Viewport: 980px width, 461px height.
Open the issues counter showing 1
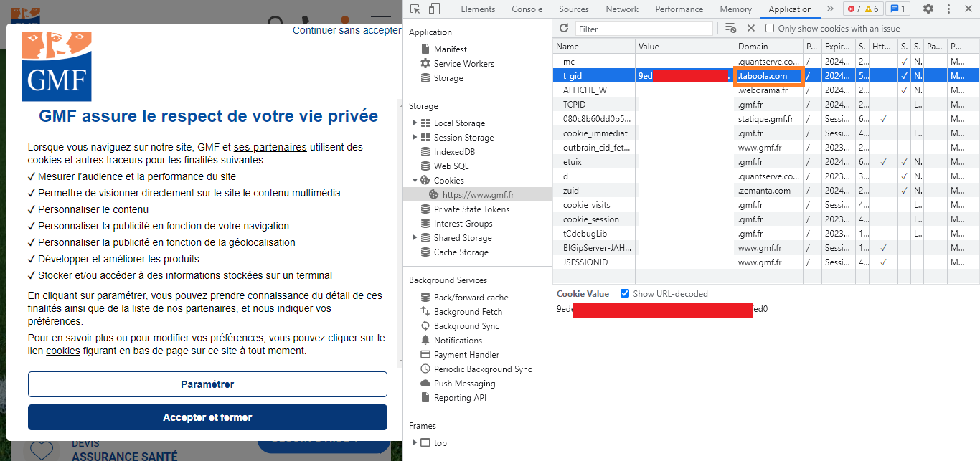[897, 9]
